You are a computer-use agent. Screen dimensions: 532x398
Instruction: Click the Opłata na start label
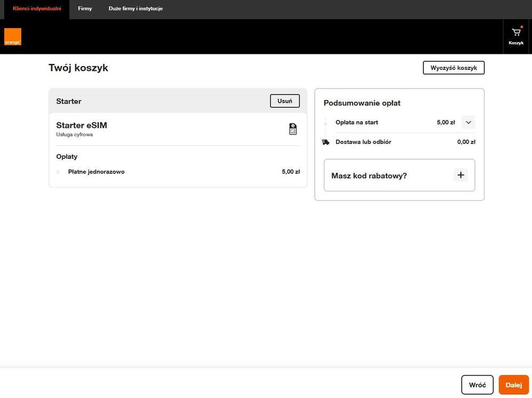[357, 122]
